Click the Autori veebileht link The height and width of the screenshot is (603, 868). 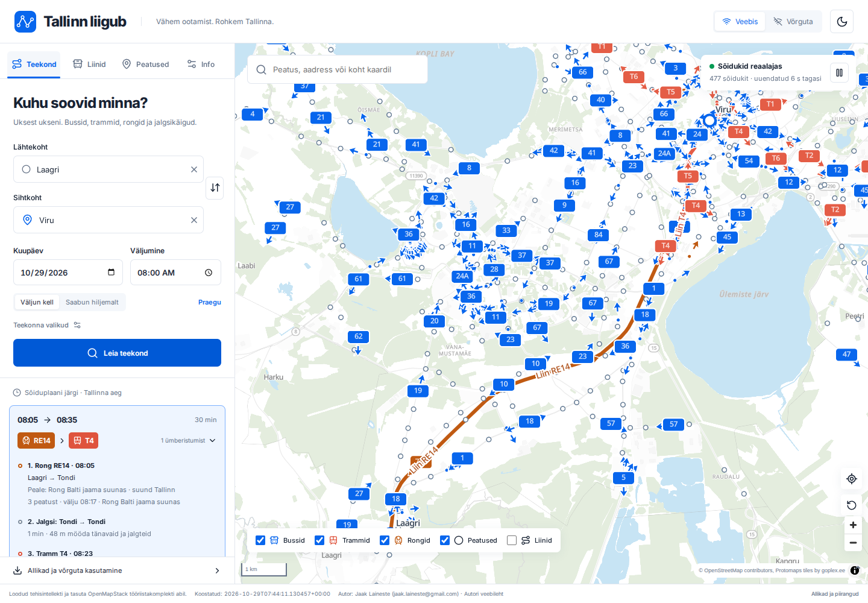(x=483, y=594)
